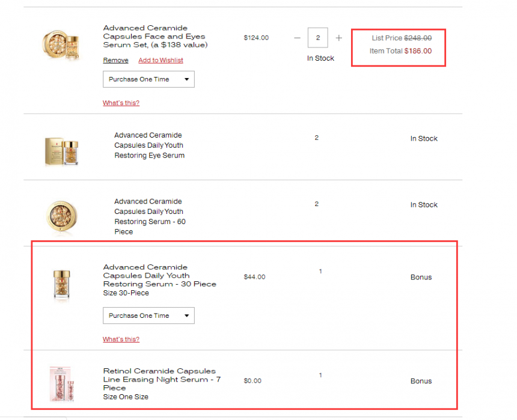Viewport: 517px width, 420px height.
Task: Open Advanced Ceramide Capsules Face and Eyes Serum Set title
Action: (x=155, y=36)
